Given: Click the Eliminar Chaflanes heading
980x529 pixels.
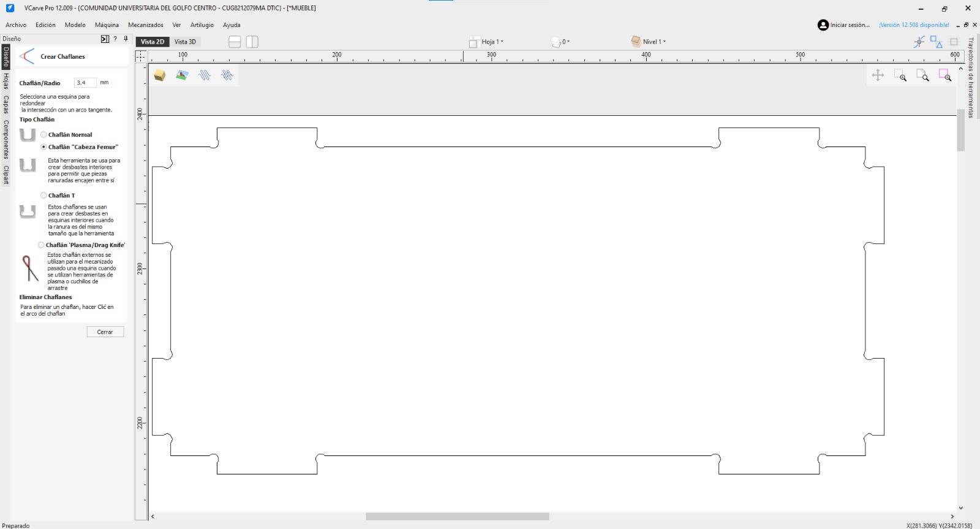Looking at the screenshot, I should click(45, 297).
